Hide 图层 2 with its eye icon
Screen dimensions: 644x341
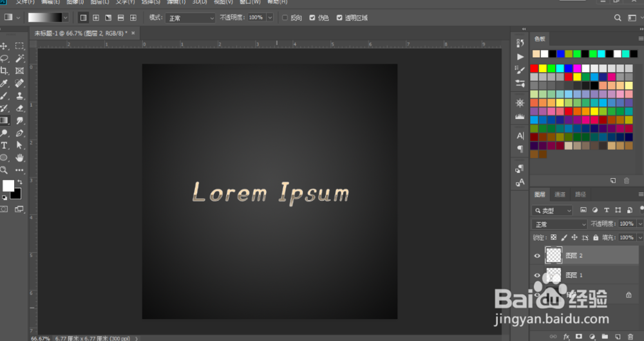pos(537,255)
